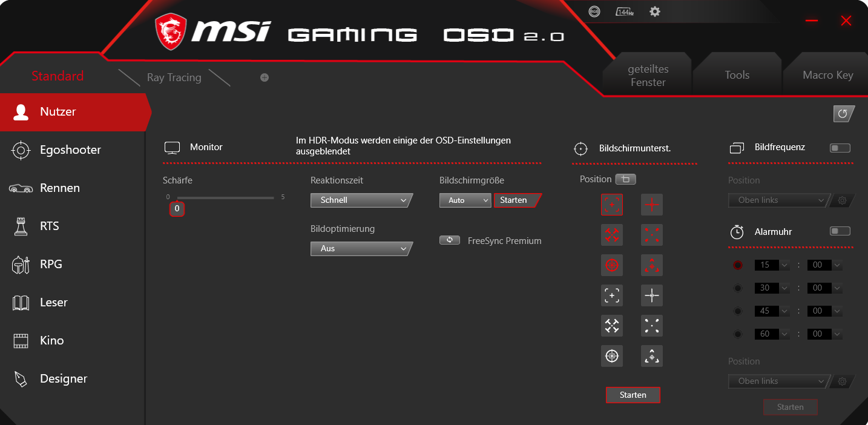This screenshot has height=425, width=868.
Task: Open the Tools tab
Action: tap(737, 75)
